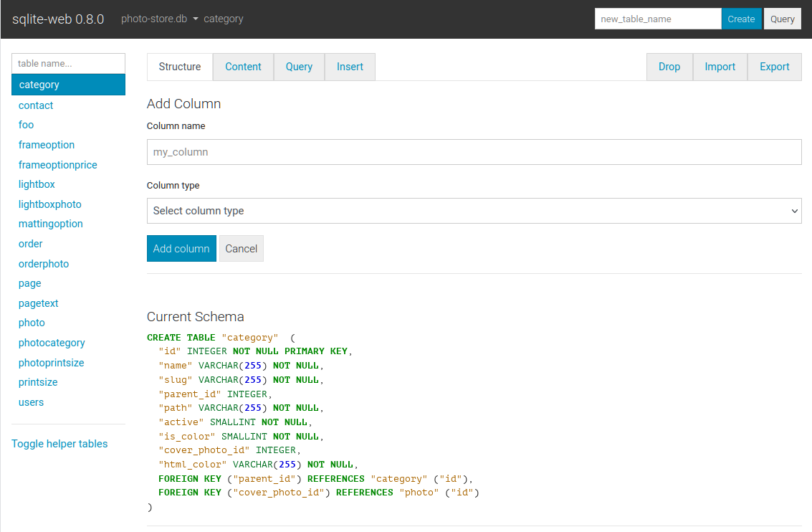Click the "name" VARCHAR(255) schema line

coord(241,366)
